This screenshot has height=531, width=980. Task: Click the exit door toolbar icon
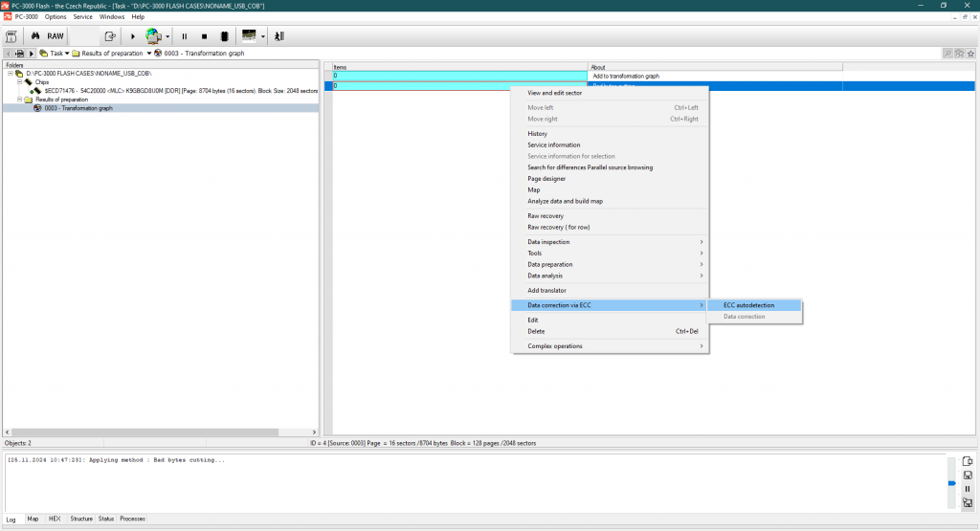278,36
